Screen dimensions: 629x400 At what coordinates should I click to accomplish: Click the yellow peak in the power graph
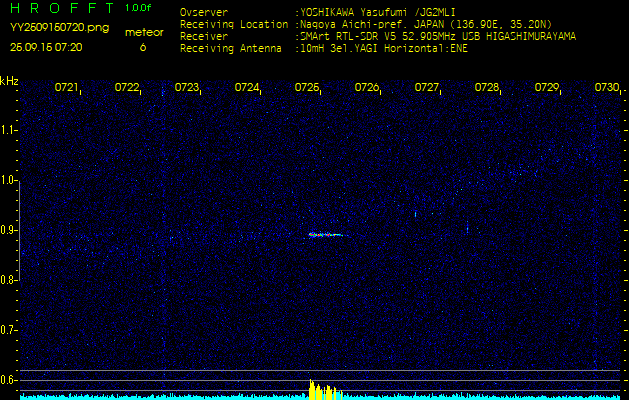coord(318,390)
